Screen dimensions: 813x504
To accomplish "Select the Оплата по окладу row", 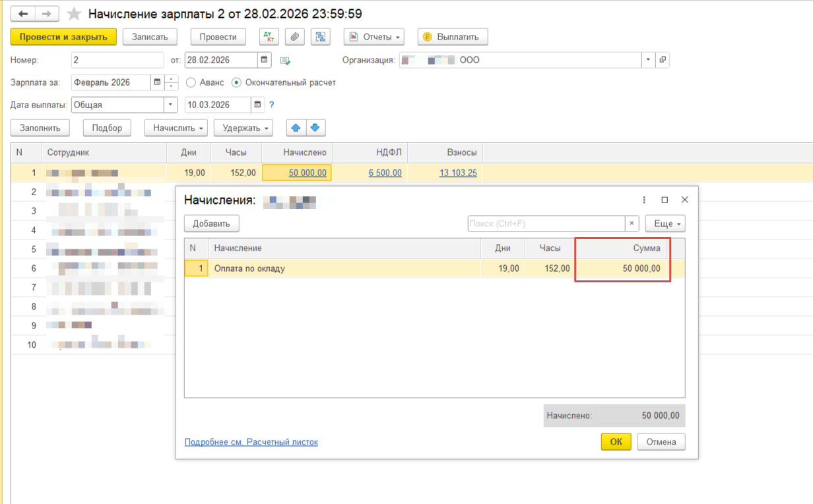I will [x=434, y=268].
